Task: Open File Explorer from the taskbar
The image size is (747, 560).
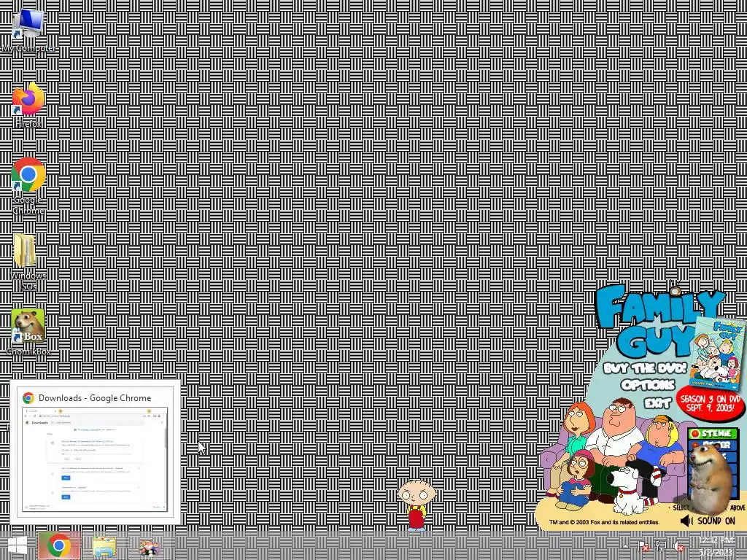Action: coord(104,546)
